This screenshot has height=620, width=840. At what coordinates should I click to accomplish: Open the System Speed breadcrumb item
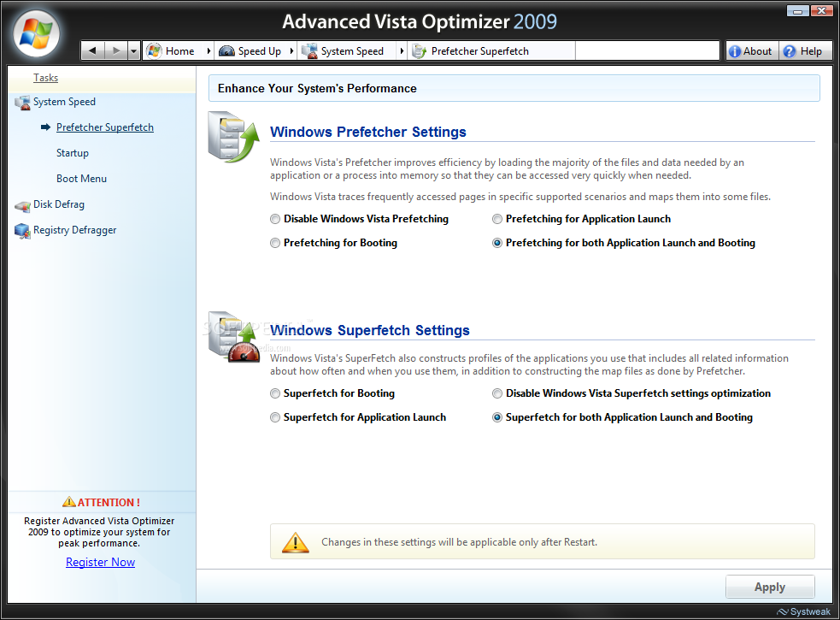click(x=352, y=51)
